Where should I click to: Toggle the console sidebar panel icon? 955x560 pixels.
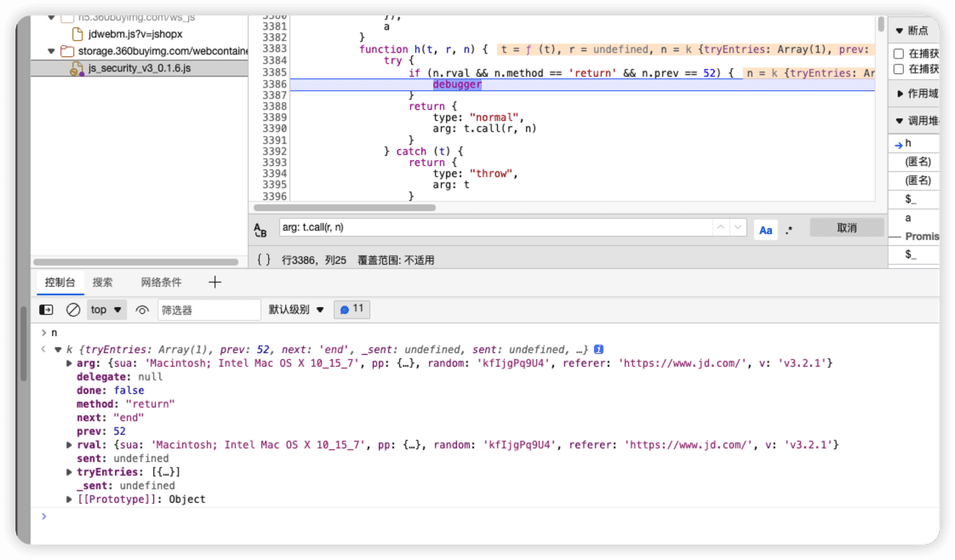pos(47,310)
